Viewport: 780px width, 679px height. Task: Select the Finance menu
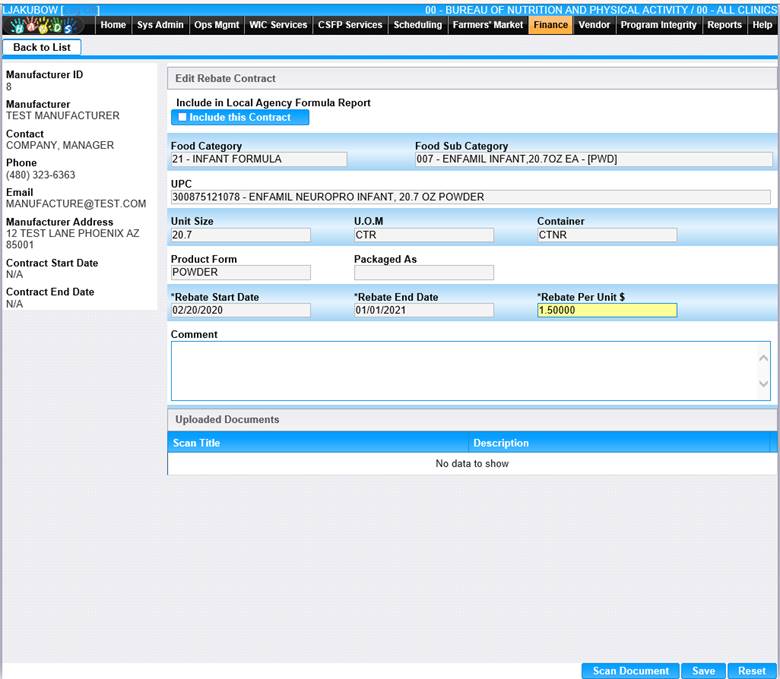click(x=551, y=25)
